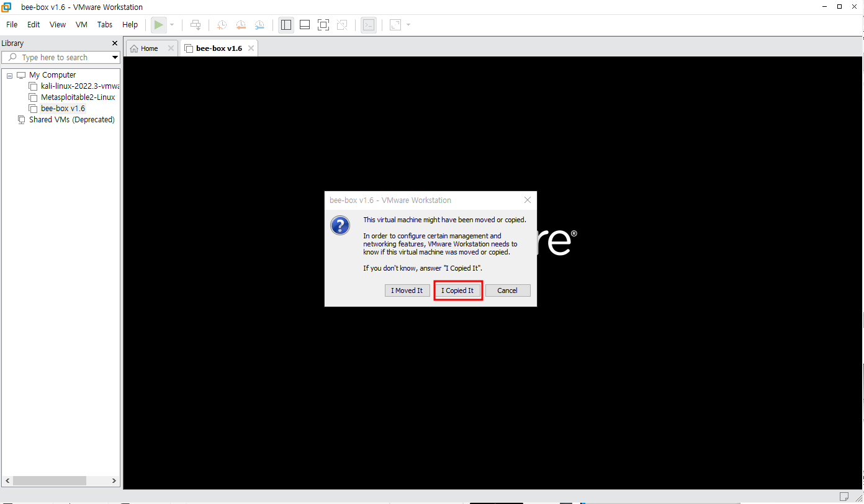Switch to the bee-box v1.6 tab

tap(218, 48)
